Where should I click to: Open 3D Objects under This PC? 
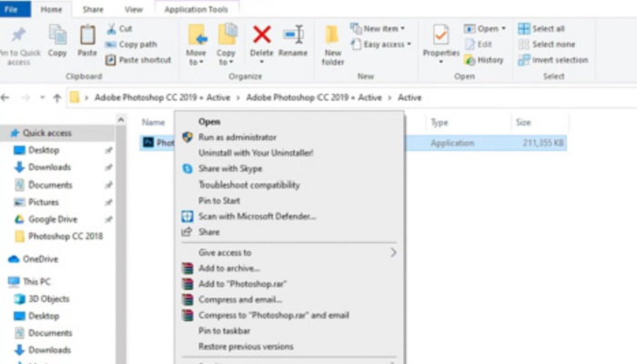point(49,299)
